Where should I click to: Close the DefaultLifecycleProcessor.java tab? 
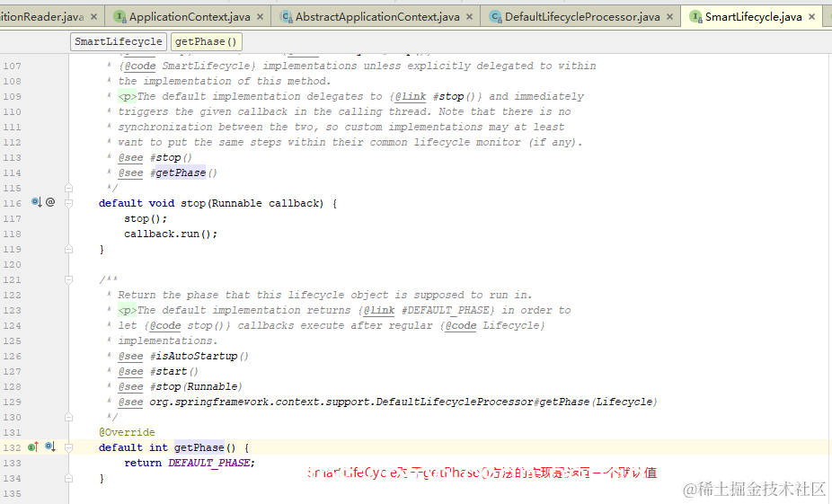pos(670,17)
